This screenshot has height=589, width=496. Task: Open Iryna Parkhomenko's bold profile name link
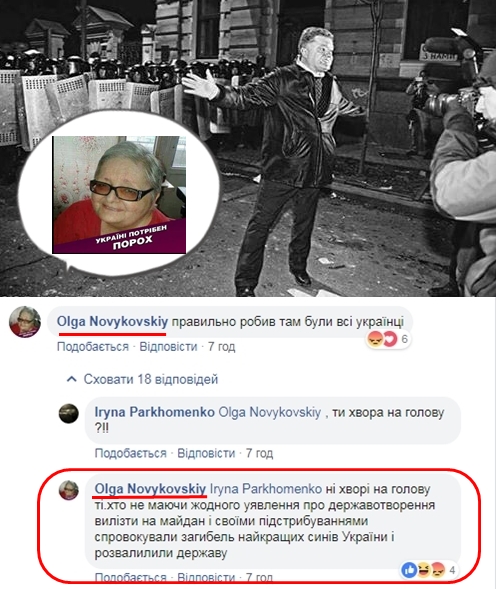coord(155,412)
